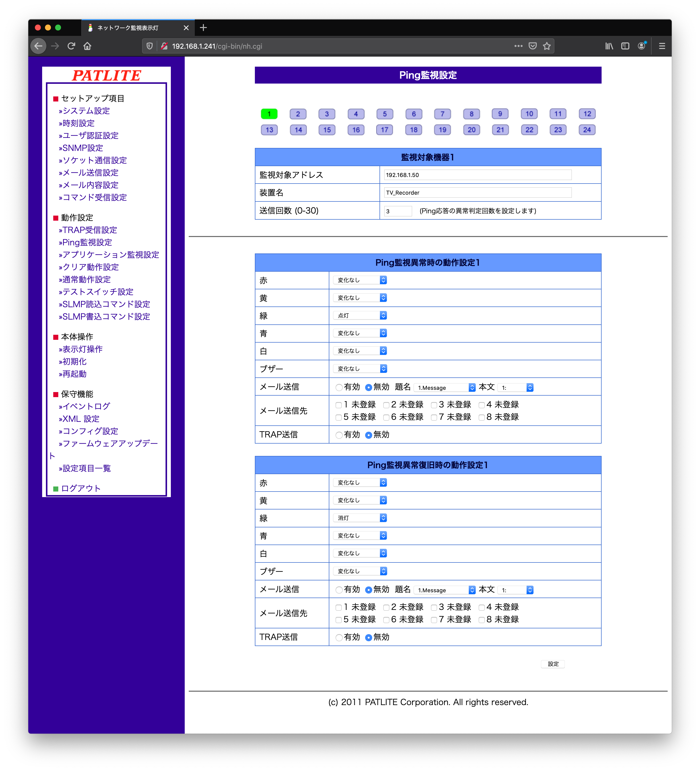Open the ブザー dropdown in abnormal settings

pyautogui.click(x=360, y=369)
